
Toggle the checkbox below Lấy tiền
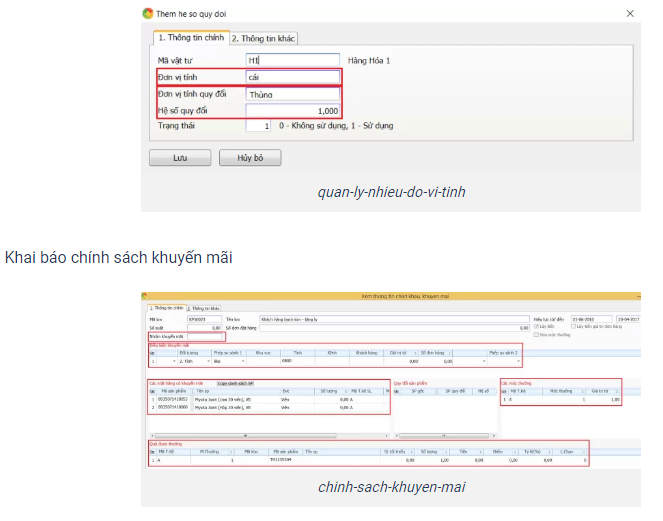[536, 335]
